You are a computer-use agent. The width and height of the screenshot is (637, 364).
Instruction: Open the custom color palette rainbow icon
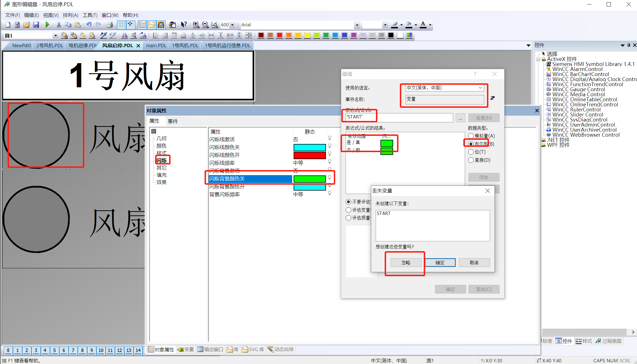tap(409, 35)
